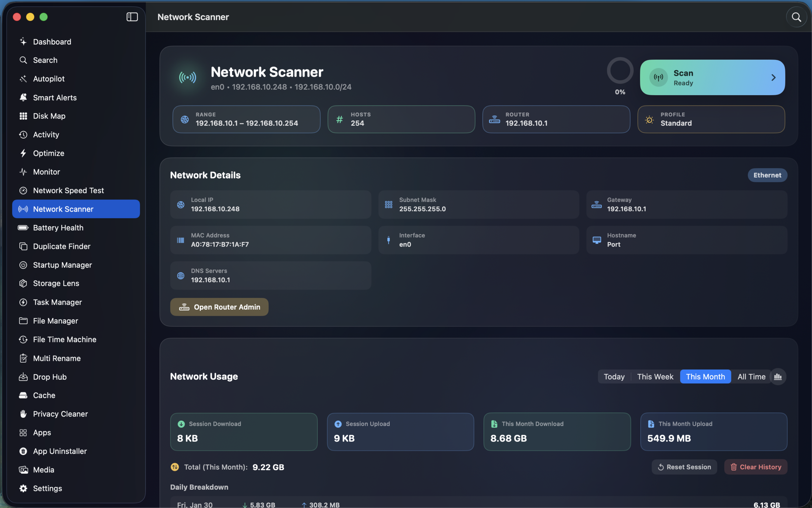Open the App Uninstaller item
This screenshot has width=812, height=508.
click(x=76, y=451)
